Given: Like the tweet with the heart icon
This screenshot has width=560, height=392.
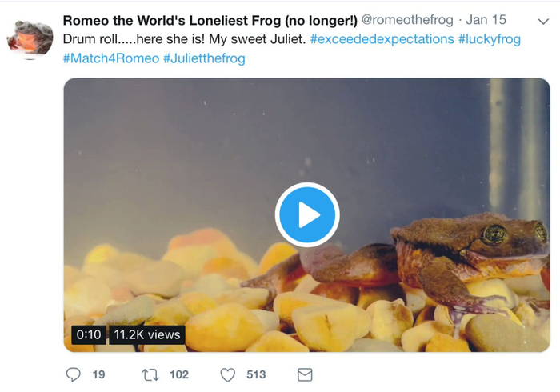Looking at the screenshot, I should point(228,374).
